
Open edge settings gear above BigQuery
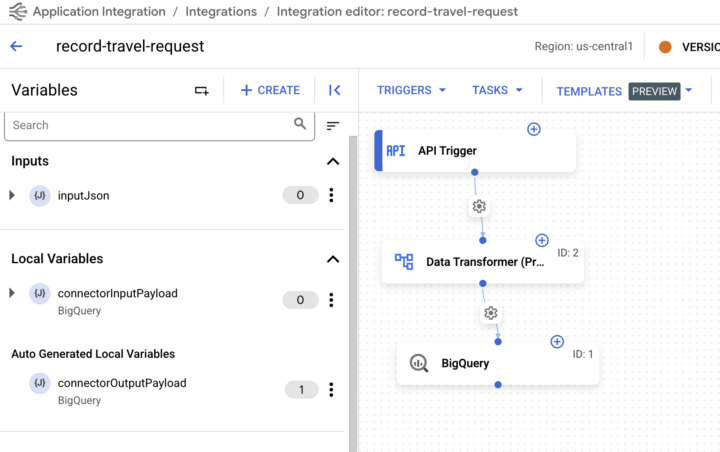(491, 313)
